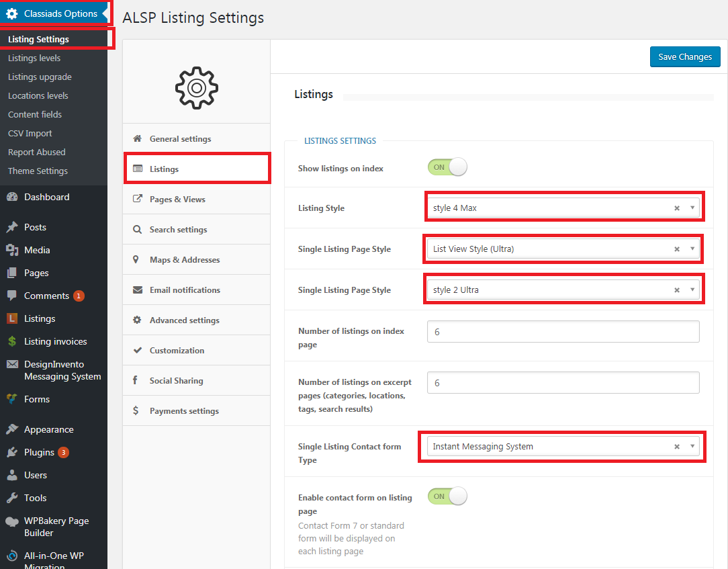The height and width of the screenshot is (569, 728).
Task: Click the Plugins plug icon
Action: (12, 452)
